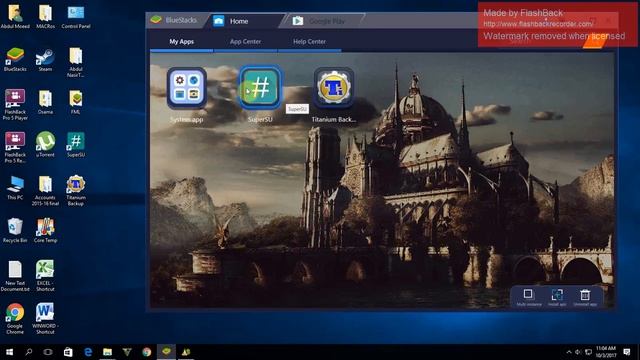640x360 pixels.
Task: Open the FlashBack Pro 5 Recorder shortcut
Action: coord(15,148)
